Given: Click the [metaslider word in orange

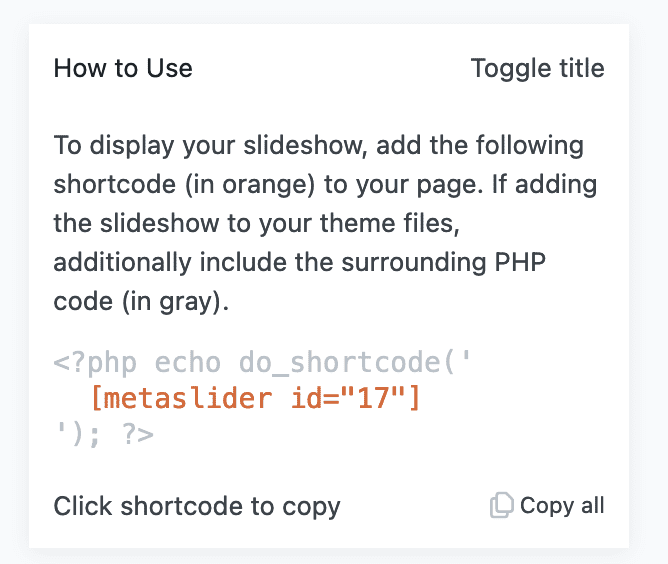Looking at the screenshot, I should (181, 398).
